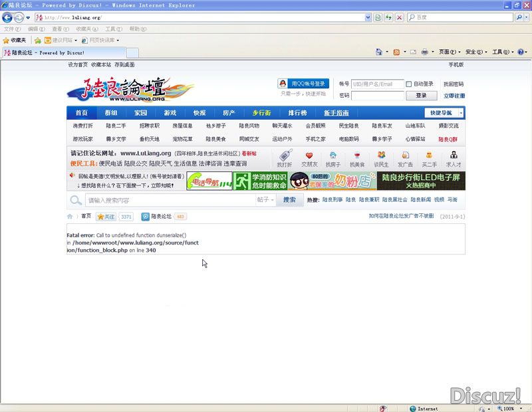Open the 找房子 house icon
532x412 pixels.
click(x=333, y=155)
